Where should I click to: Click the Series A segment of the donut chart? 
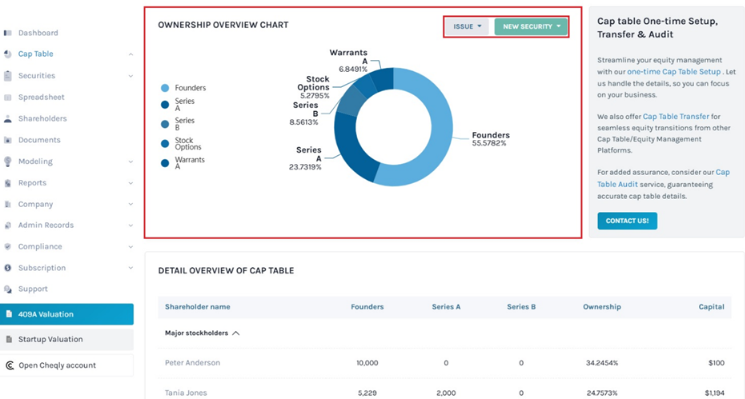(349, 150)
